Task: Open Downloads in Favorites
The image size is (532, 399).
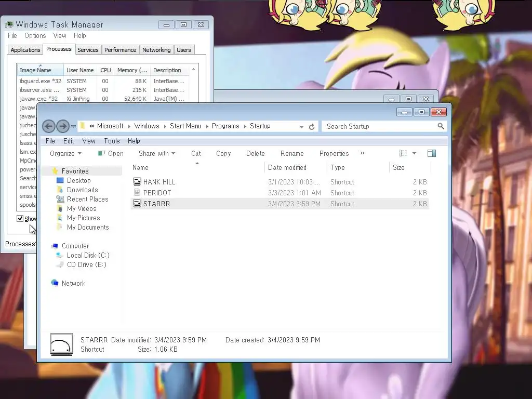Action: click(82, 190)
